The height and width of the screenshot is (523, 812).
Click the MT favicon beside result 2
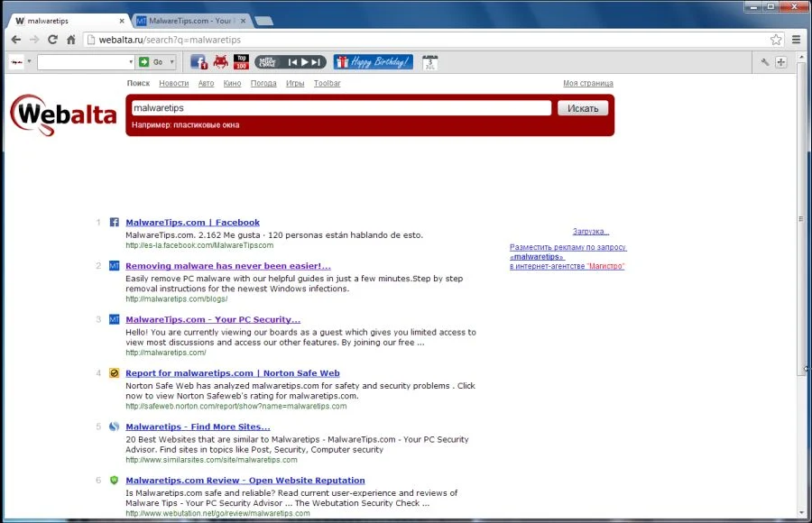pos(115,266)
